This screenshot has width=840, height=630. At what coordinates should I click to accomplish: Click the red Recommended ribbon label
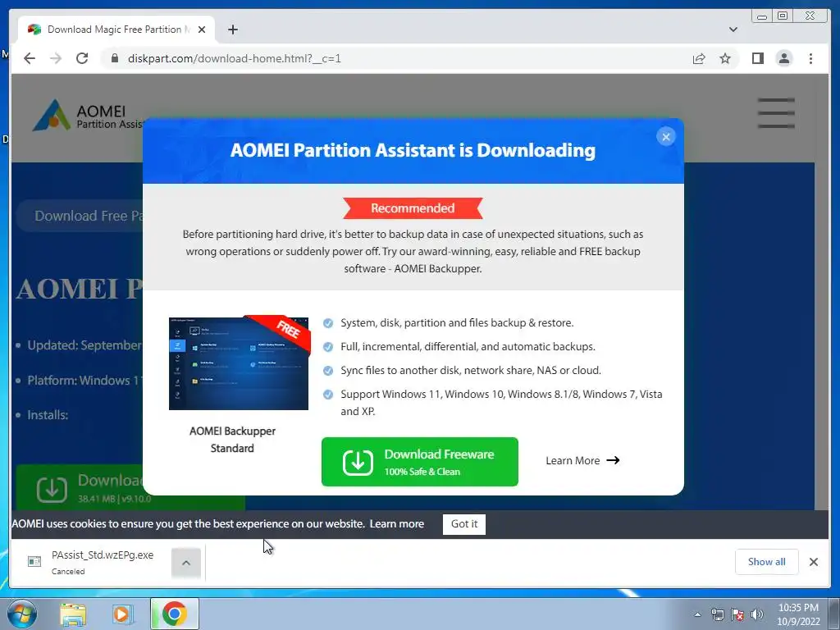click(x=413, y=208)
